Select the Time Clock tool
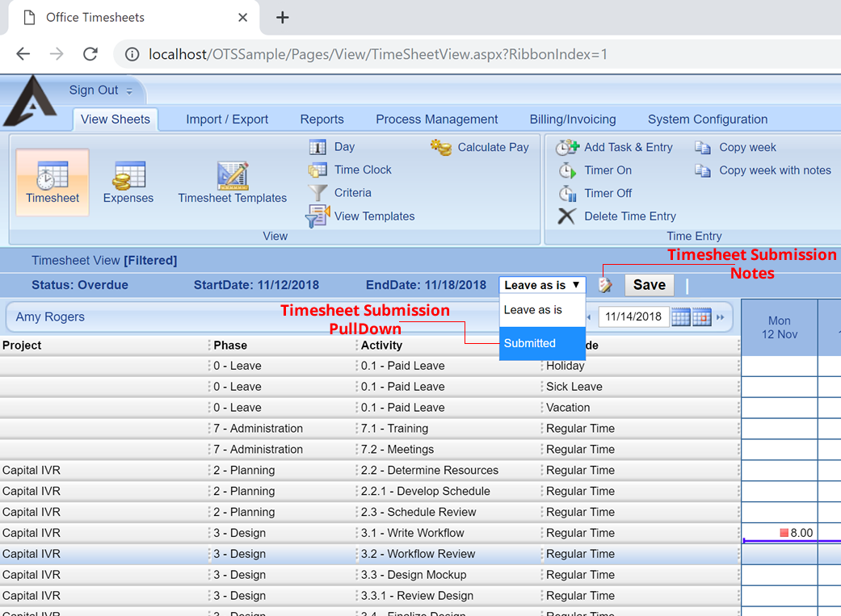841x616 pixels. [x=362, y=170]
